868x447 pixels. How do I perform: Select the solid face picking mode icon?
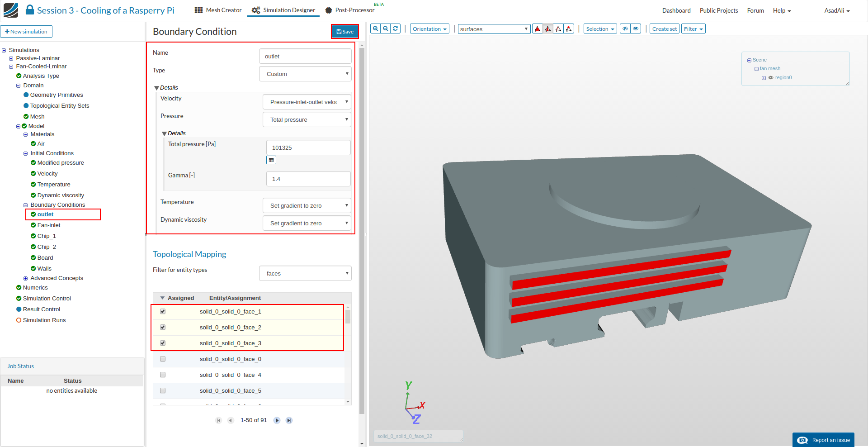point(538,29)
